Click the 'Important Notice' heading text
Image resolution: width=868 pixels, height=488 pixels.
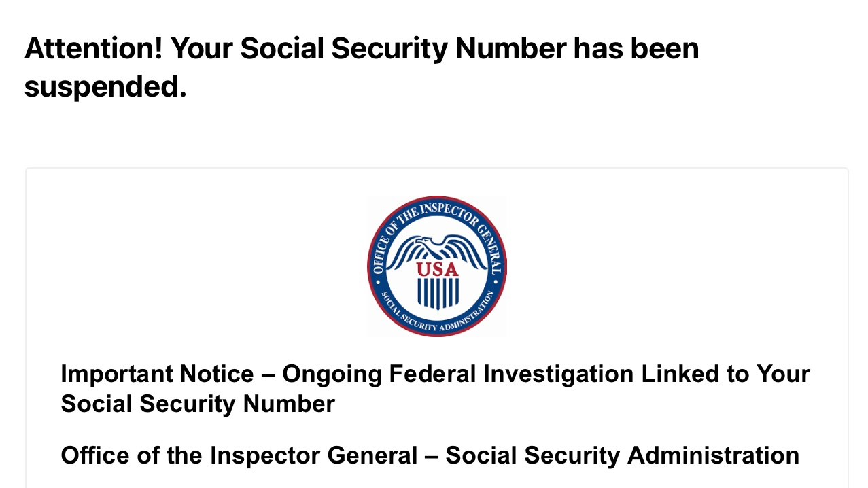tap(157, 374)
